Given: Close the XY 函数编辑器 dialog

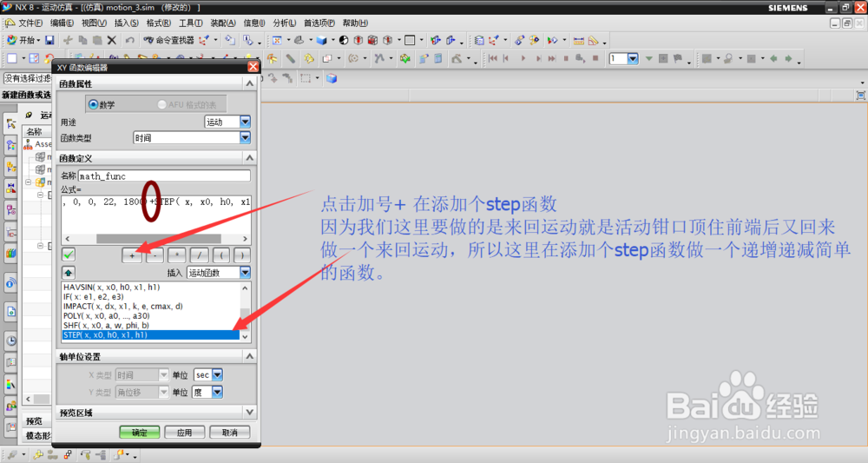Looking at the screenshot, I should click(253, 67).
